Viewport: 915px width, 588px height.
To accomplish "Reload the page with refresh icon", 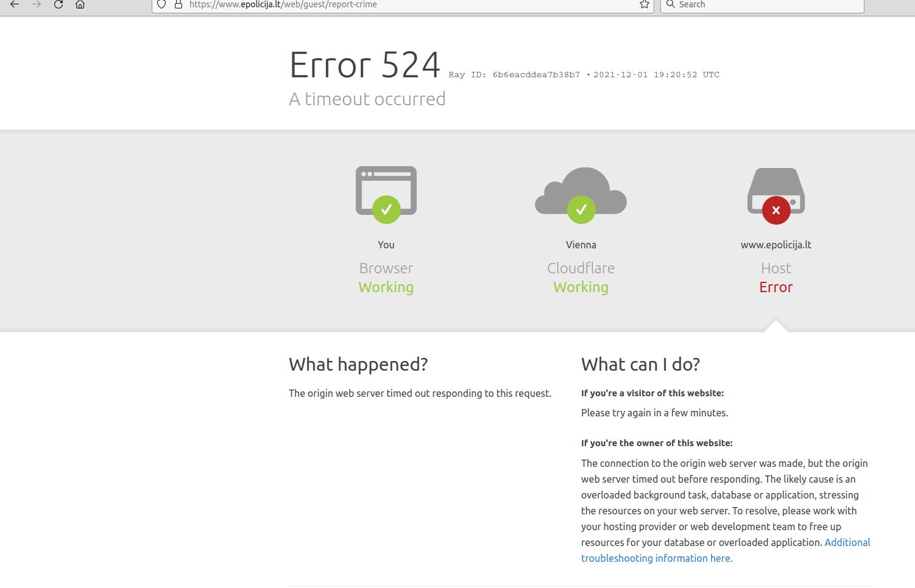I will [58, 4].
